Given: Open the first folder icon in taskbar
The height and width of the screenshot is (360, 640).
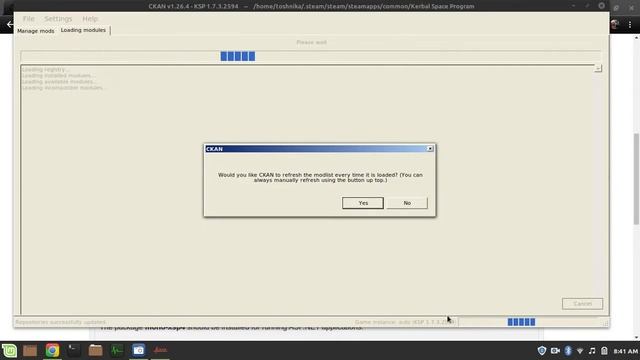Looking at the screenshot, I should (x=30, y=351).
